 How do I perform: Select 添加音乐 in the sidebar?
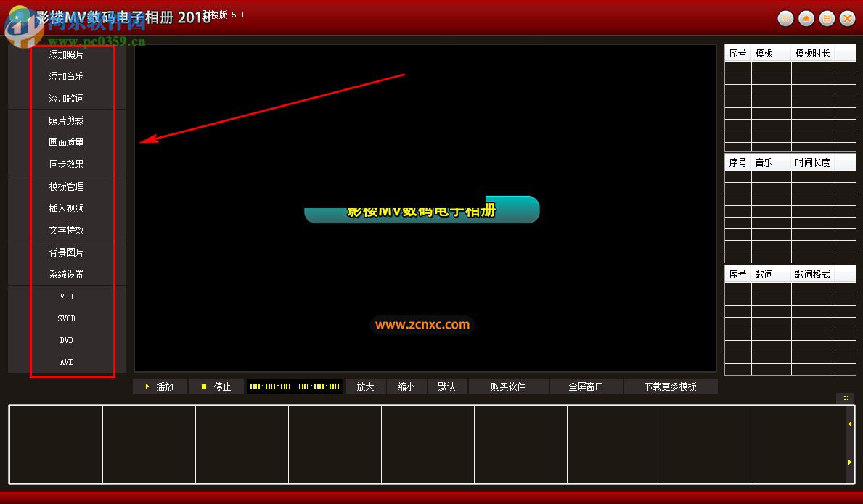pos(66,76)
